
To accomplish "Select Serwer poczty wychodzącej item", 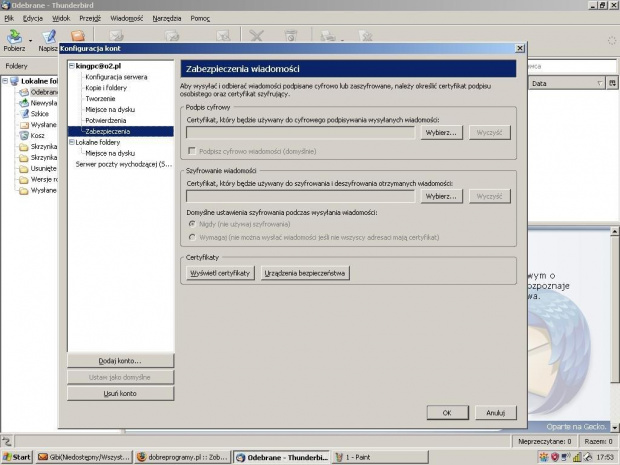I will point(124,164).
